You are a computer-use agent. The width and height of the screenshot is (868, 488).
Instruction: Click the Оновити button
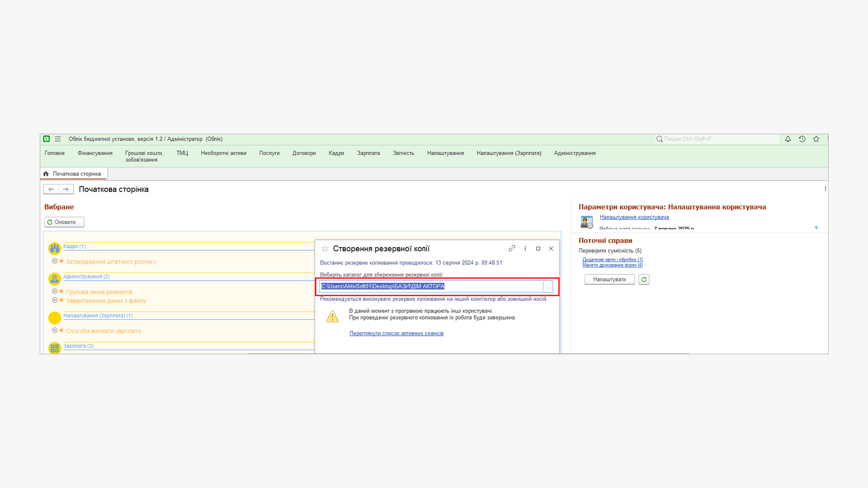click(x=64, y=222)
